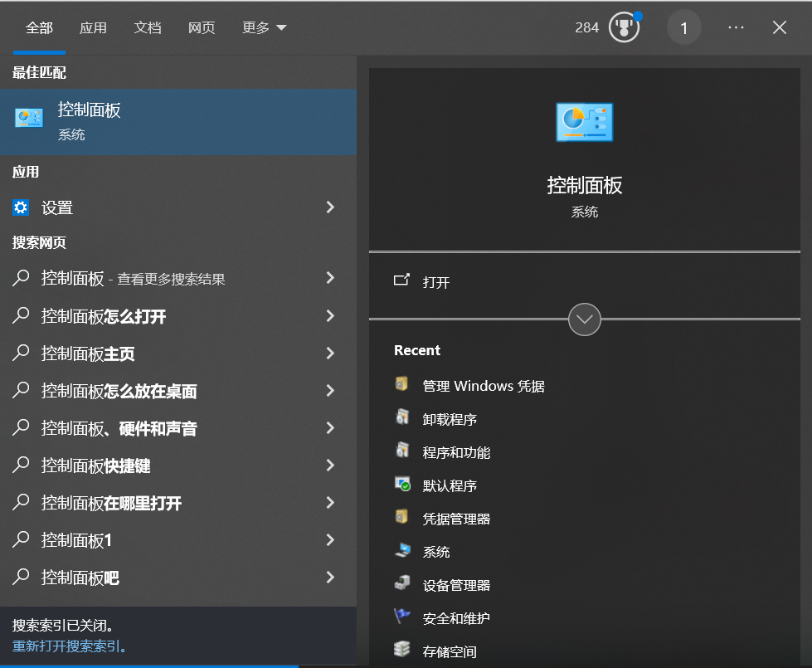Click the Settings gear icon

[x=21, y=207]
